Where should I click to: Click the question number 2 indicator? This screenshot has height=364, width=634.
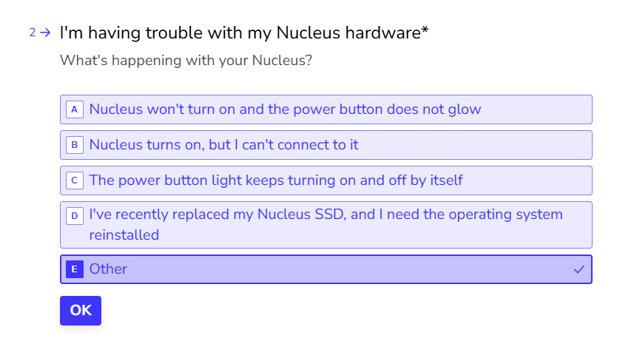pyautogui.click(x=33, y=33)
